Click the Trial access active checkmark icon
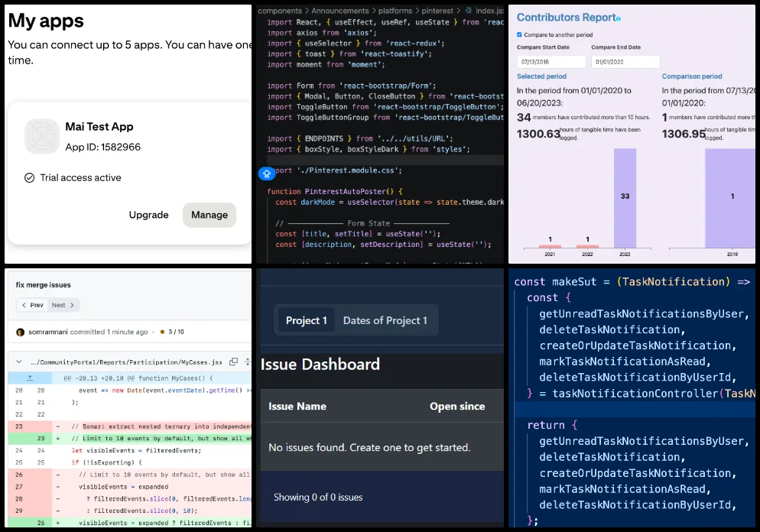 pyautogui.click(x=30, y=178)
